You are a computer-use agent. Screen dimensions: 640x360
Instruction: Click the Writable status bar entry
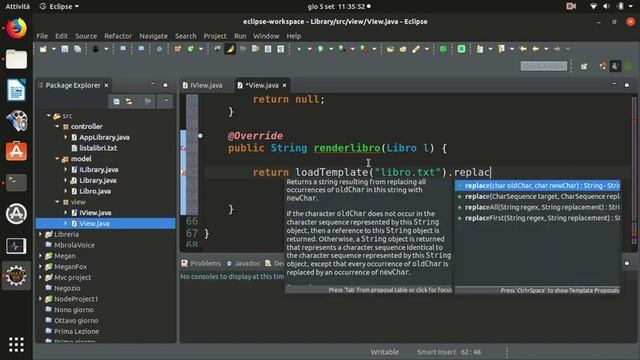tap(384, 352)
